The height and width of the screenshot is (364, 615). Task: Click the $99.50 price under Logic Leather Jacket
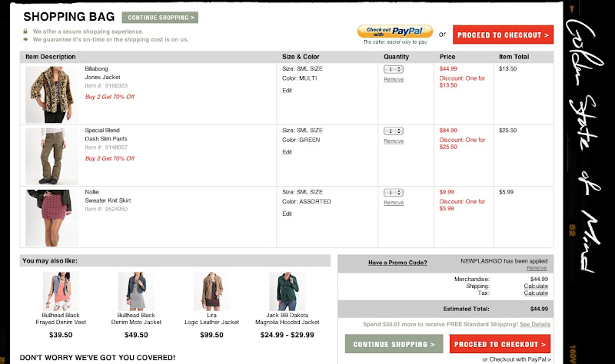coord(212,335)
